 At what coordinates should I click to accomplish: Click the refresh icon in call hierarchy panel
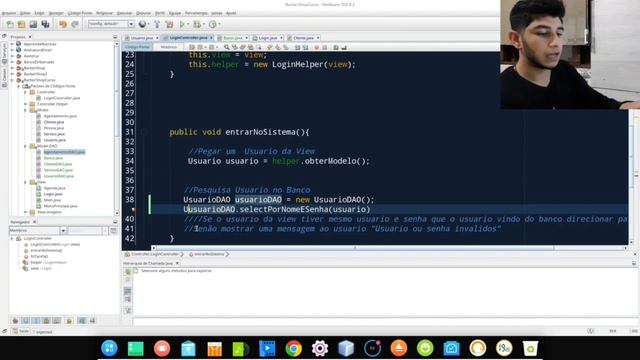point(128,272)
